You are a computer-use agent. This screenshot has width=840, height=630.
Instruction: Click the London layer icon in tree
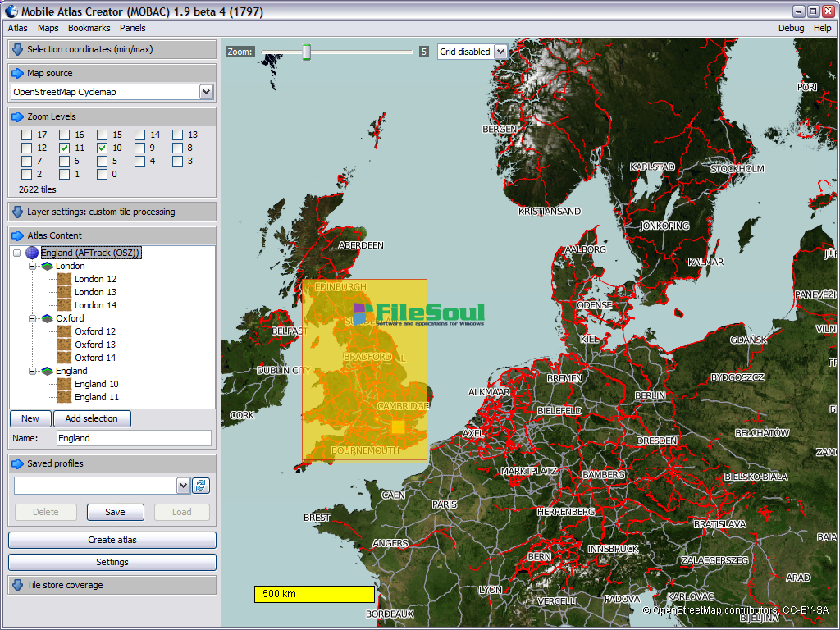(x=47, y=266)
